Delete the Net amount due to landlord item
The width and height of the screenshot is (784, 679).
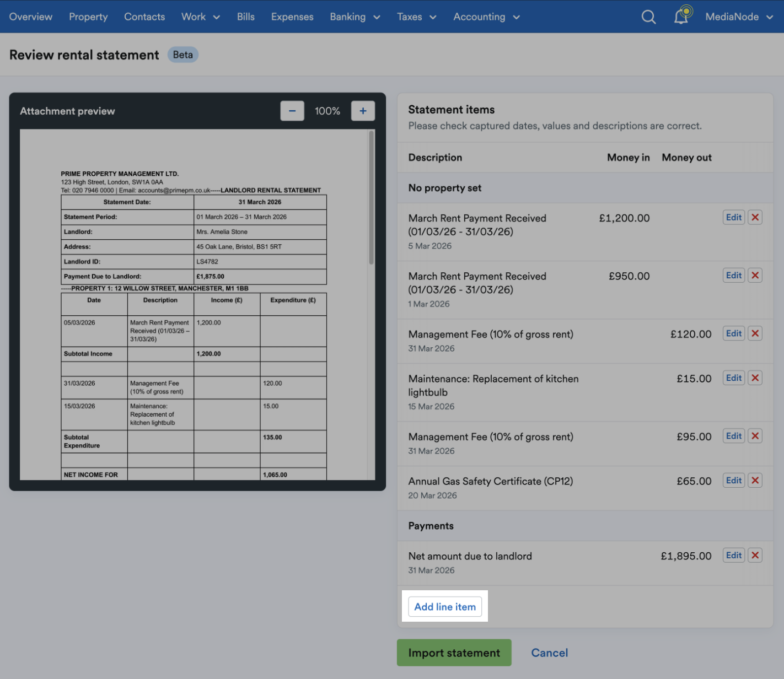(x=755, y=555)
